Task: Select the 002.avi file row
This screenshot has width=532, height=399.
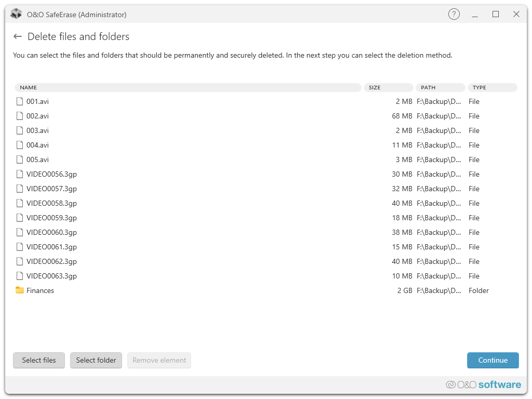Action: [x=37, y=116]
